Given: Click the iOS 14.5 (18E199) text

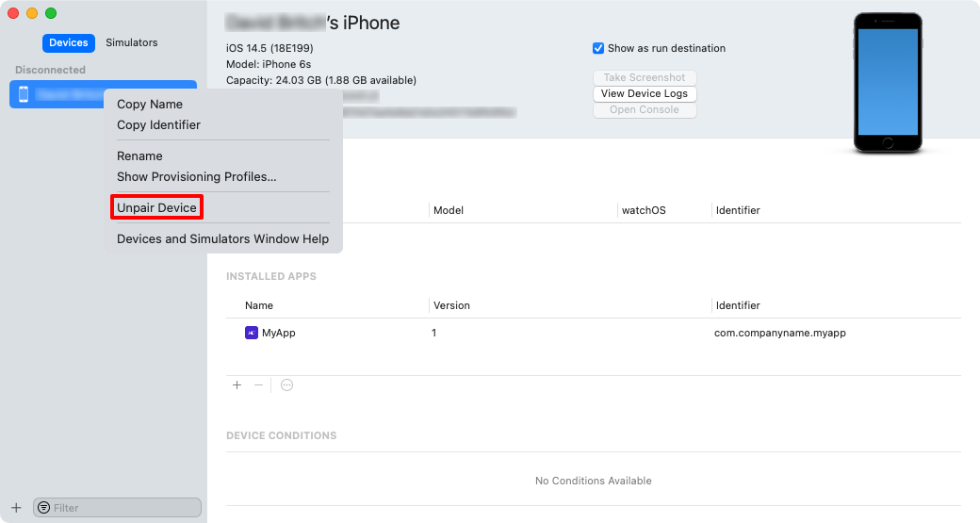Looking at the screenshot, I should click(270, 48).
